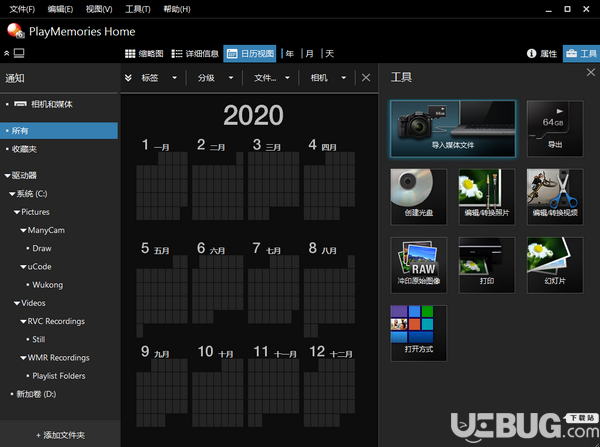Select calendar view (日历视图)
600x447 pixels.
click(x=250, y=54)
